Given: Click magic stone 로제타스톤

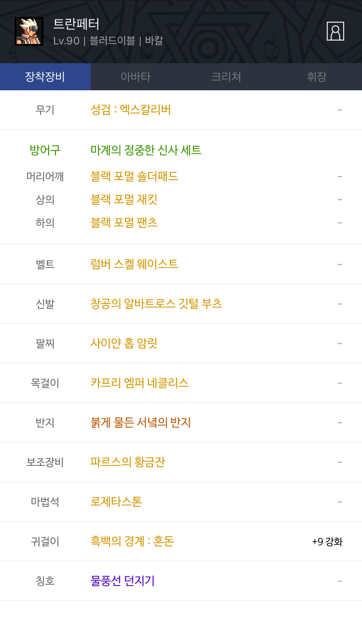Looking at the screenshot, I should pyautogui.click(x=116, y=502).
